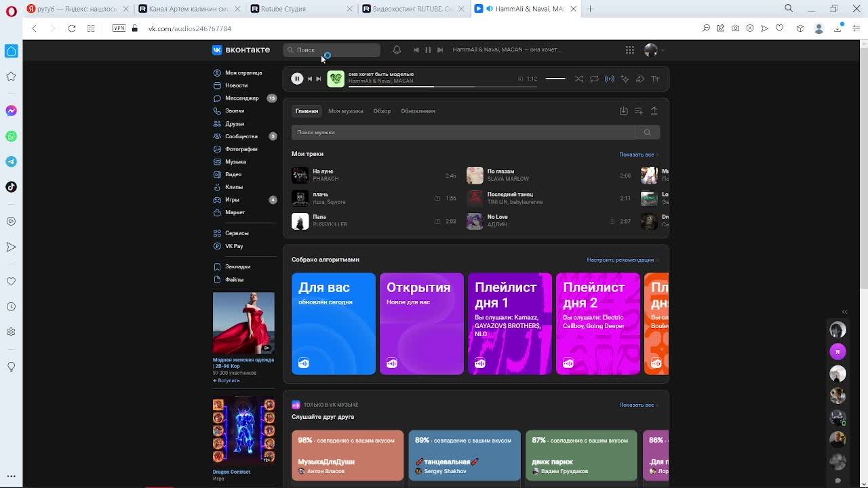Image resolution: width=868 pixels, height=488 pixels.
Task: Select the Главная music tab
Action: 307,111
